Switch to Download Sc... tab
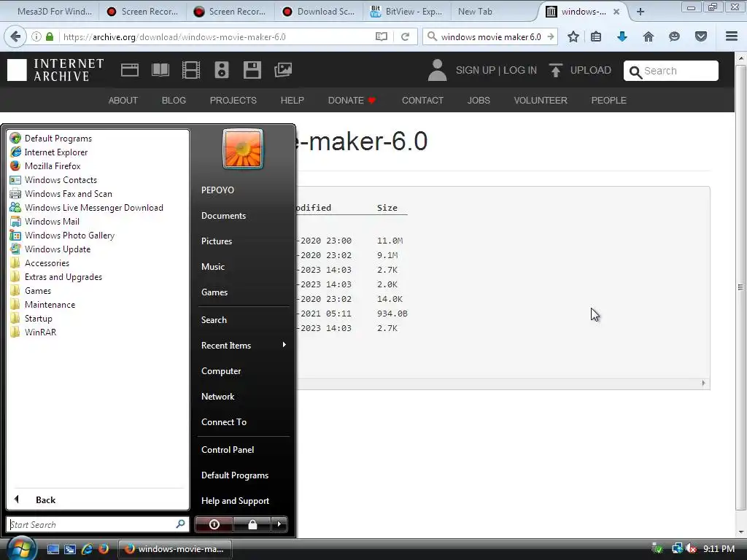 coord(320,12)
